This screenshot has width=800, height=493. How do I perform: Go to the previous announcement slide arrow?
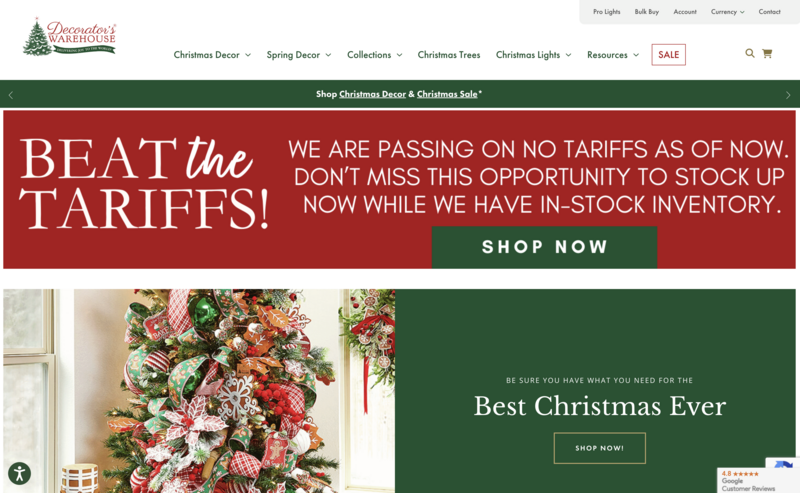[x=11, y=95]
